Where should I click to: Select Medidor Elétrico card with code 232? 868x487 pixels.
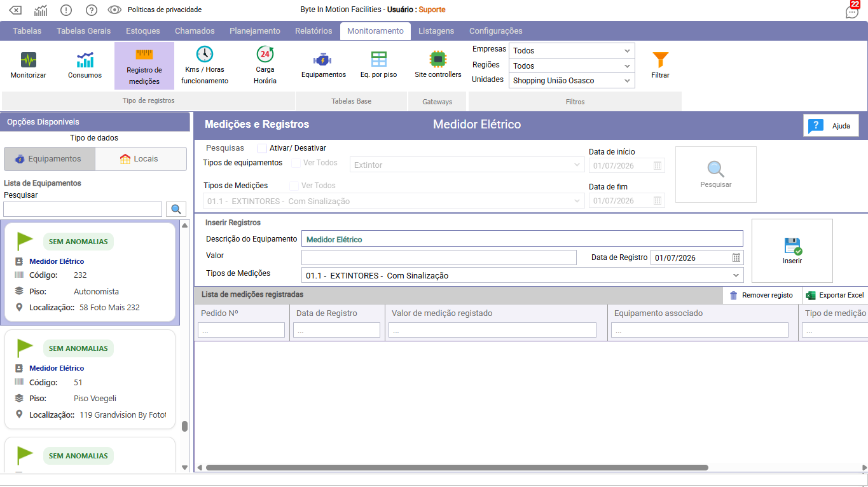pyautogui.click(x=90, y=272)
